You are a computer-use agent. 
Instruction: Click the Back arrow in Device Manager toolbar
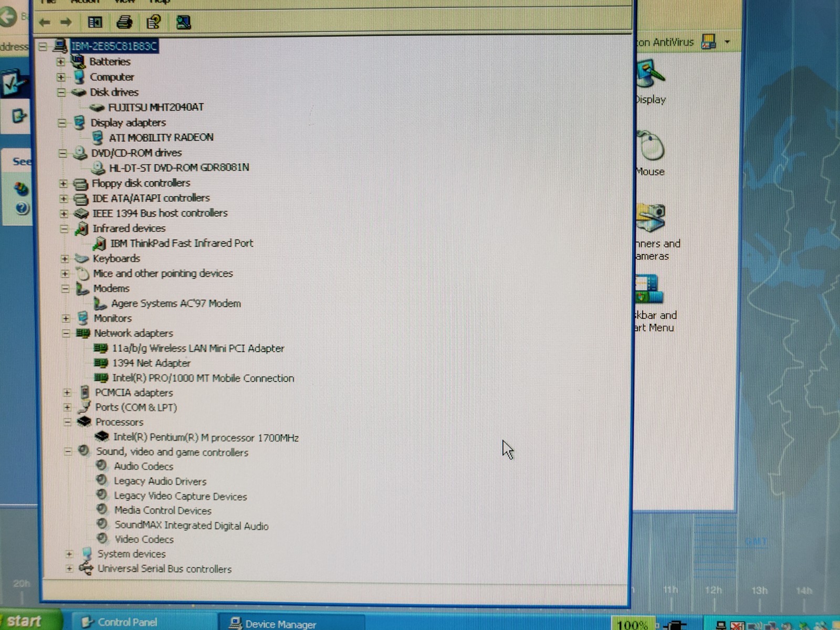(45, 22)
